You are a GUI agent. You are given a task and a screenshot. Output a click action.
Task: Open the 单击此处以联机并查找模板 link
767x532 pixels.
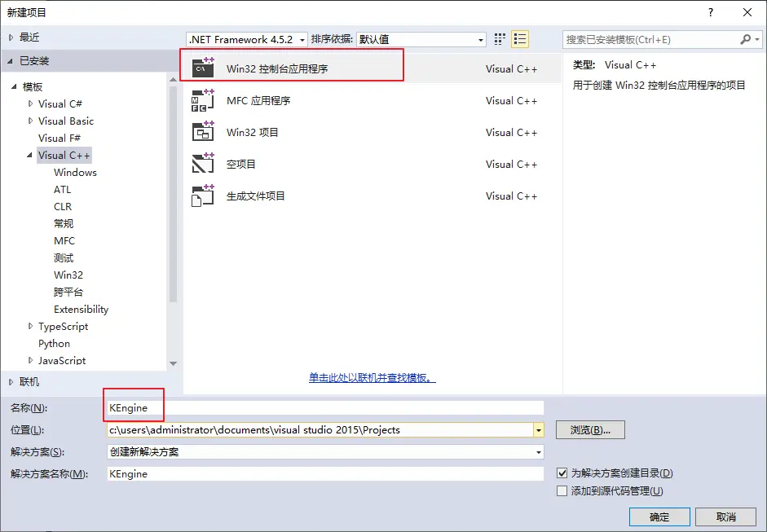point(372,377)
